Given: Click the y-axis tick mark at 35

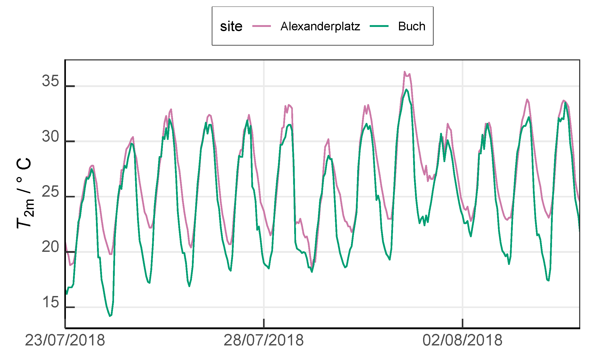Looking at the screenshot, I should 70,86.
